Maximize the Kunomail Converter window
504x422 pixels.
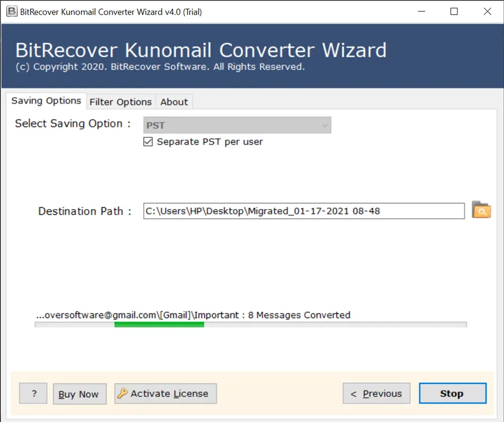[x=454, y=12]
